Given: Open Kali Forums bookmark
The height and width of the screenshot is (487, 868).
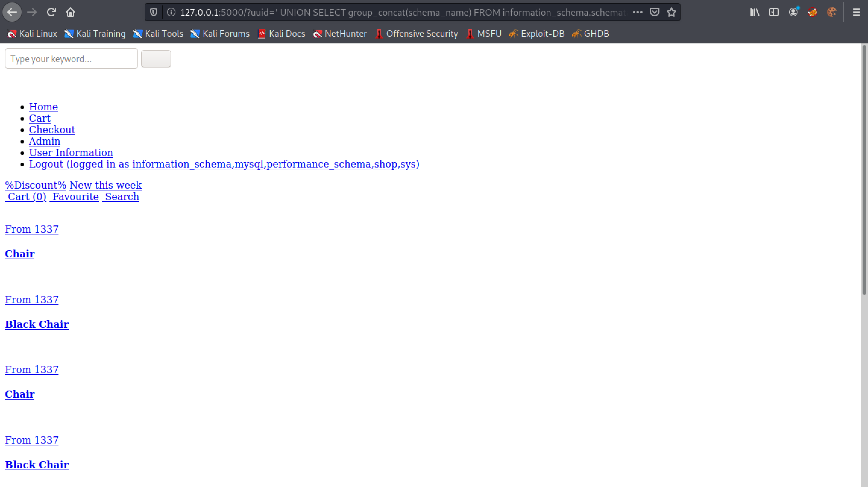Looking at the screenshot, I should click(220, 34).
